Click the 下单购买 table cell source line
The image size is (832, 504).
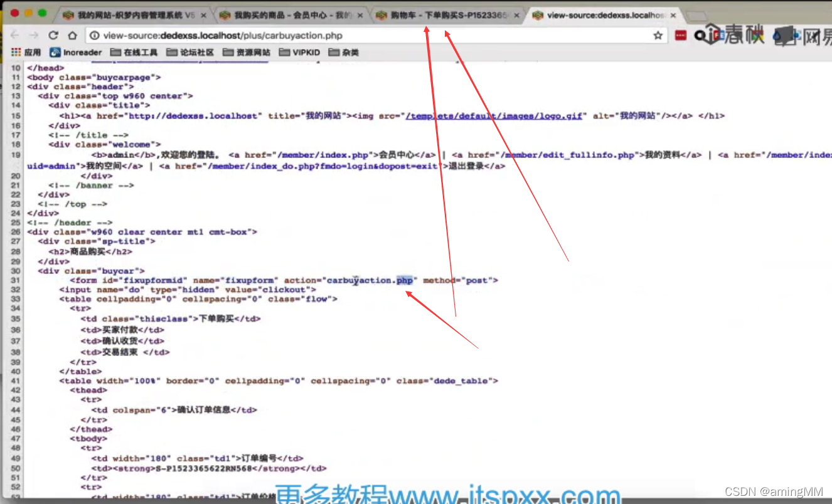click(x=171, y=319)
